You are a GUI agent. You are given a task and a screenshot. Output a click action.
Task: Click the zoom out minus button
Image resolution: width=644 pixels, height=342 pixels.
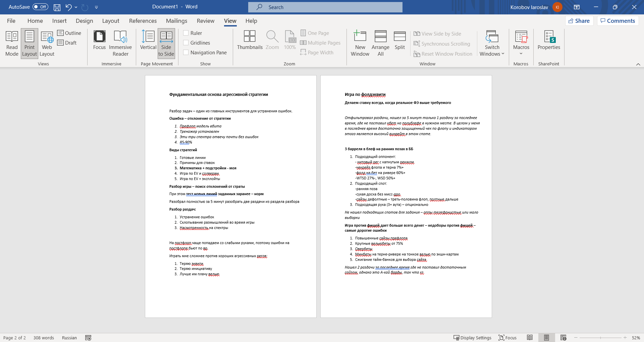(576, 338)
